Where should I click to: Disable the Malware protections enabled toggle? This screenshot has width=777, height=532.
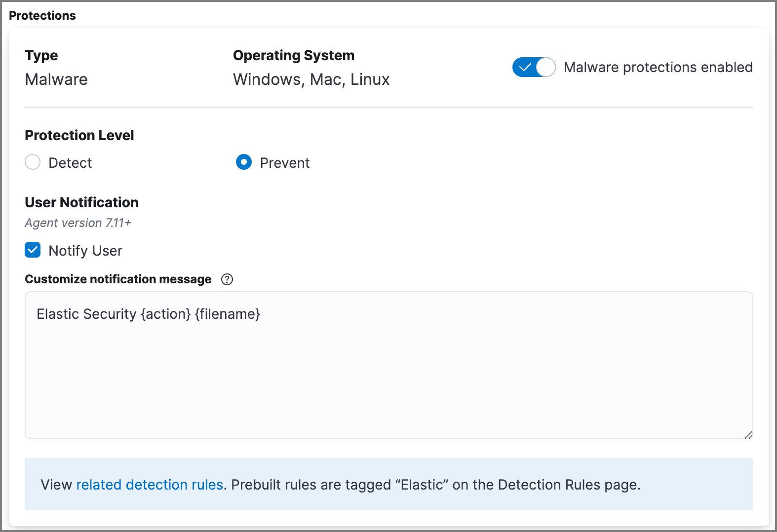pyautogui.click(x=534, y=67)
